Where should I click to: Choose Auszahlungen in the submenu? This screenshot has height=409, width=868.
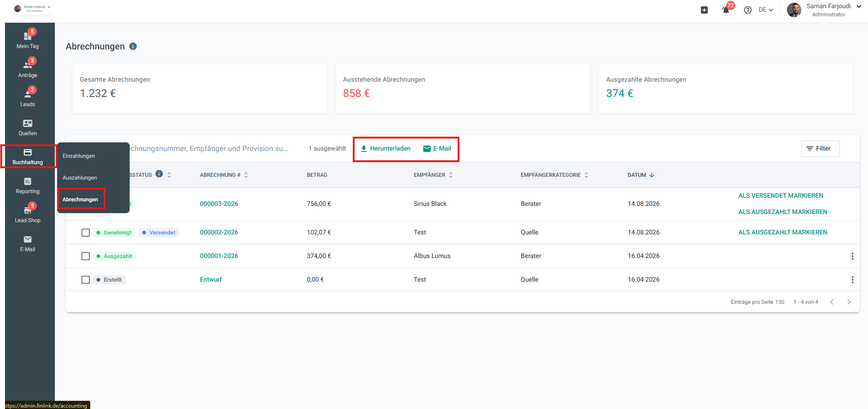[x=80, y=178]
